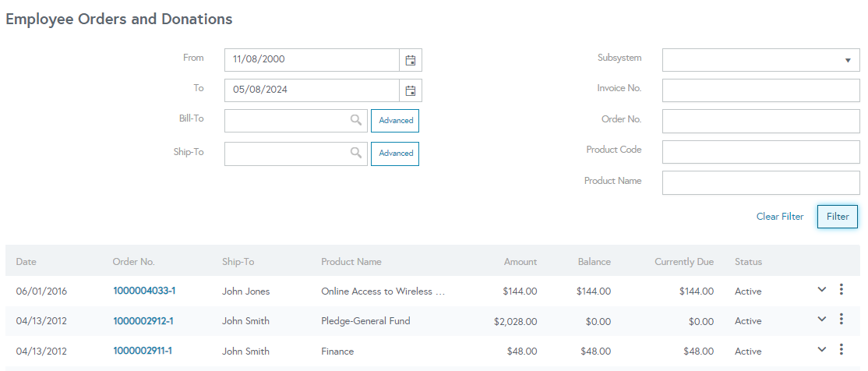Click the Product Name filter field
Screen dimensions: 868x371
pos(760,182)
